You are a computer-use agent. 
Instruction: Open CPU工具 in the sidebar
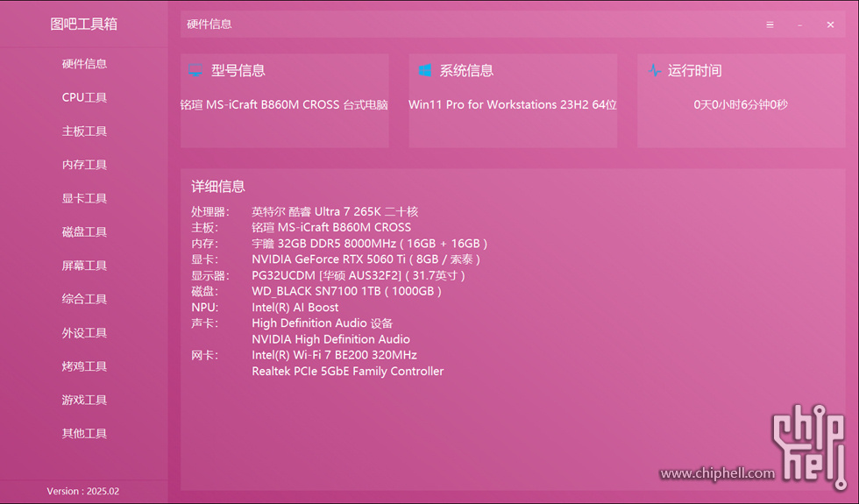[84, 97]
